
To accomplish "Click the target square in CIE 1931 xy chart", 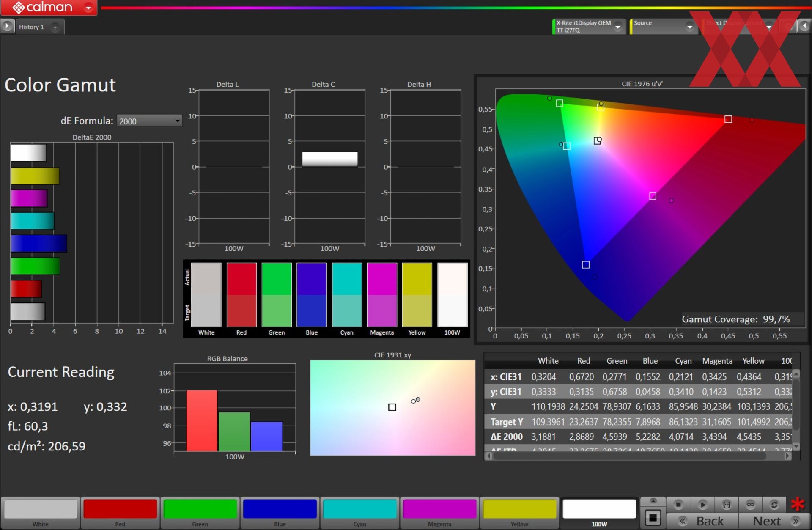I will 392,407.
